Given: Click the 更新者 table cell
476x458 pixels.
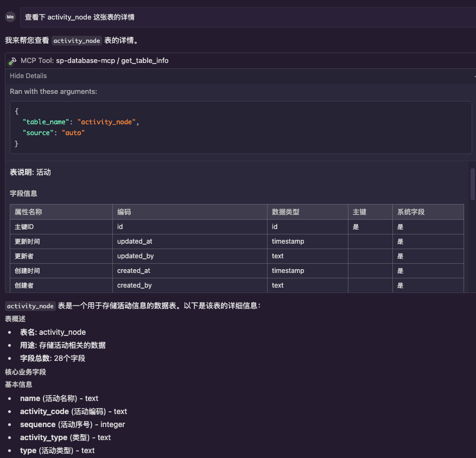Looking at the screenshot, I should click(61, 256).
